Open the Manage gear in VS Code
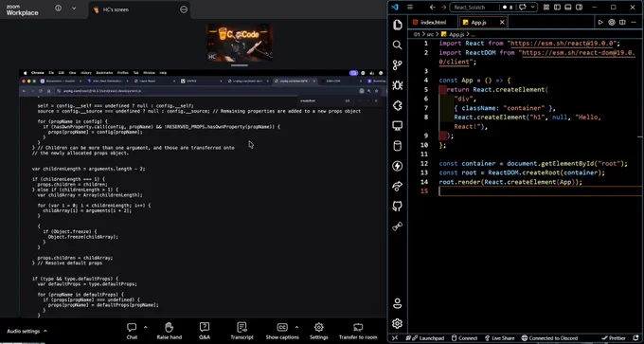The height and width of the screenshot is (344, 644). click(x=397, y=323)
